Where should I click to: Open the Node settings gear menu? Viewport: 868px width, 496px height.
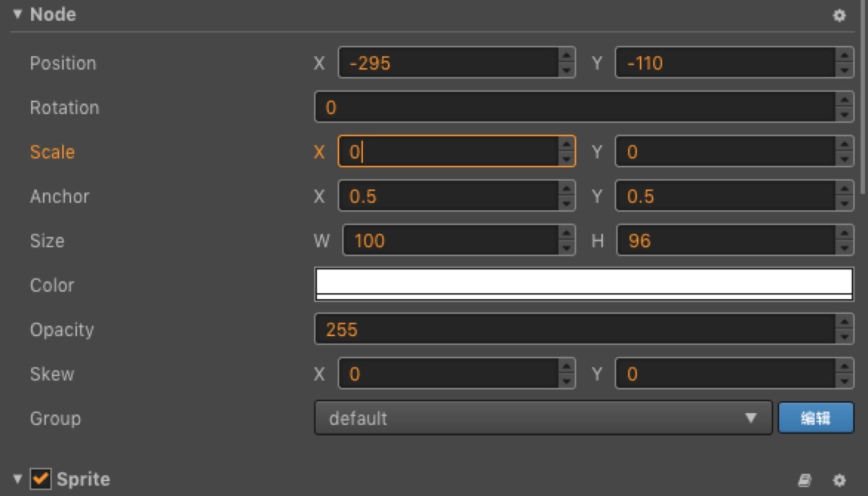839,15
